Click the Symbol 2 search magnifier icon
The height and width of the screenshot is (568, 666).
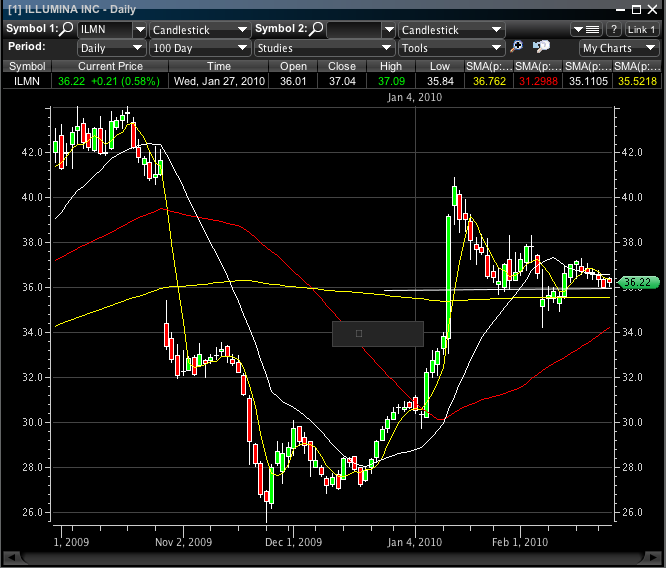pyautogui.click(x=317, y=30)
